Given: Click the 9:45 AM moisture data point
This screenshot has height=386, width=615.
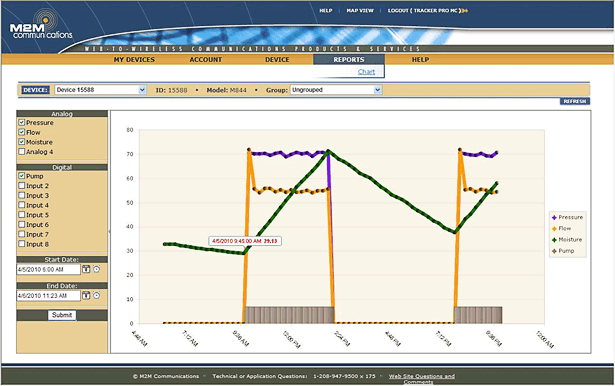Looking at the screenshot, I should [x=244, y=253].
